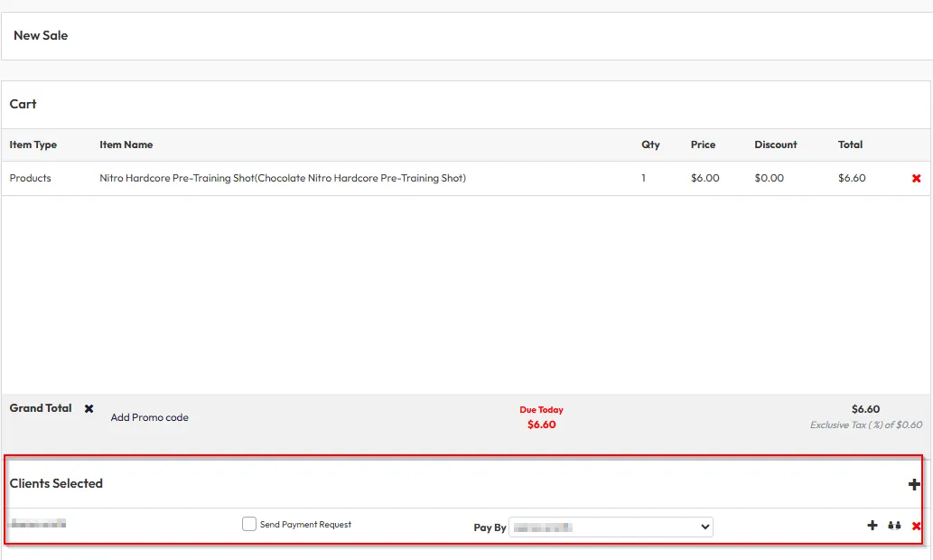
Task: Click the blurred client name
Action: [x=37, y=523]
